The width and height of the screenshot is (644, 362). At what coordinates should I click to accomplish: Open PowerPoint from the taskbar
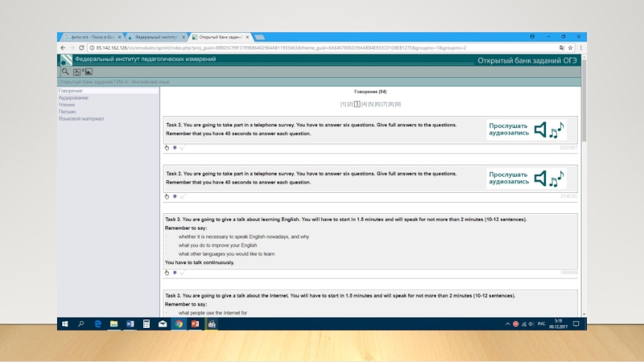[195, 324]
